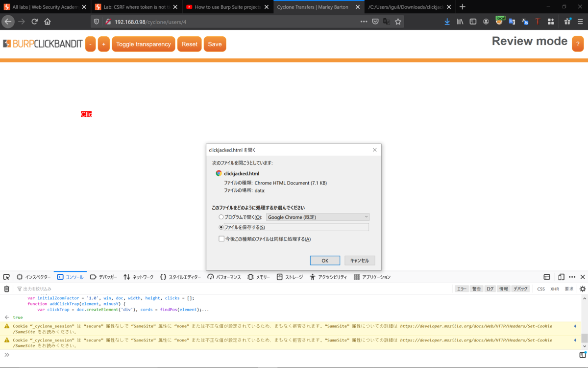Select the iframe picker DevTools icon

(547, 277)
